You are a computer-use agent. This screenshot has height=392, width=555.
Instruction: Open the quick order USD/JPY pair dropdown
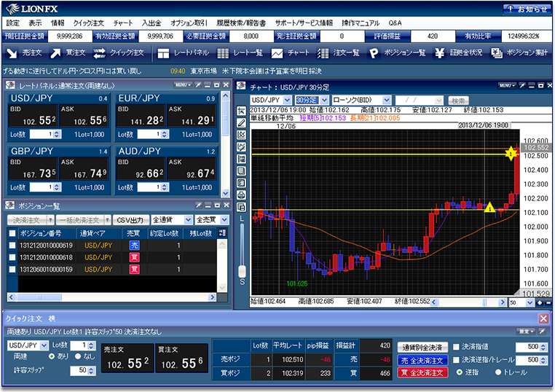tap(44, 345)
